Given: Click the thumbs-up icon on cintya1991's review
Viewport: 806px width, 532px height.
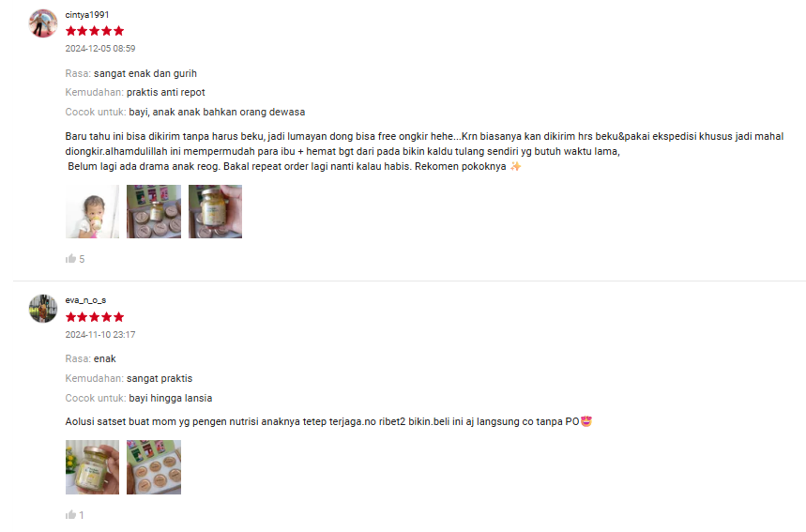Looking at the screenshot, I should click(x=71, y=259).
